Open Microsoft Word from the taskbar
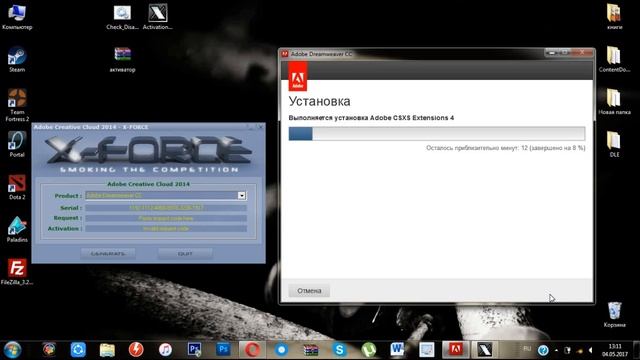This screenshot has width=640, height=360. (x=397, y=350)
